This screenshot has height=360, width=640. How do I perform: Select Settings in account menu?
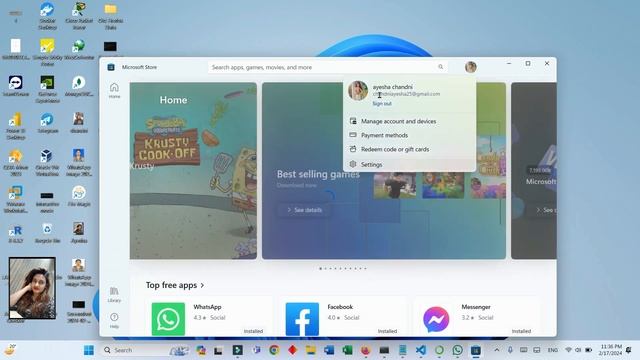(409, 164)
